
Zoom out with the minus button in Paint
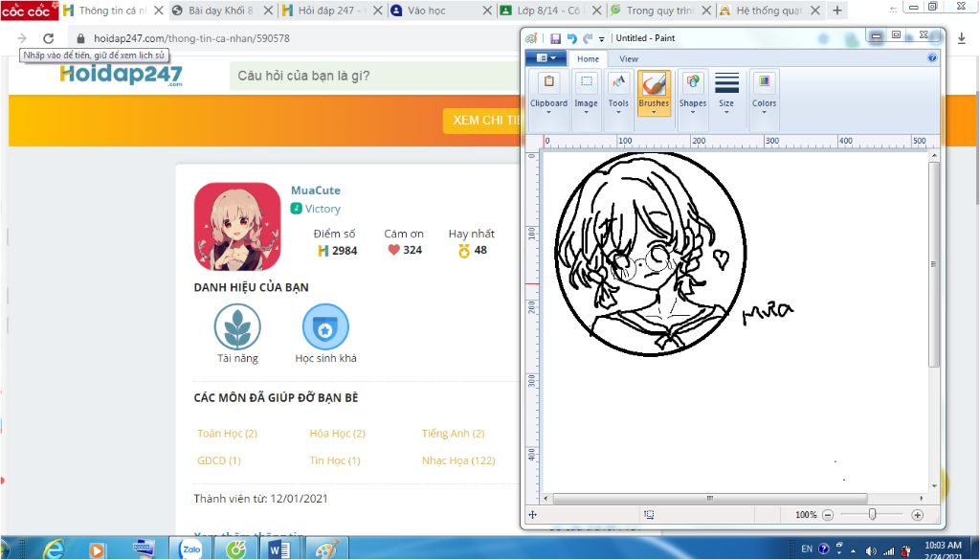coord(828,515)
